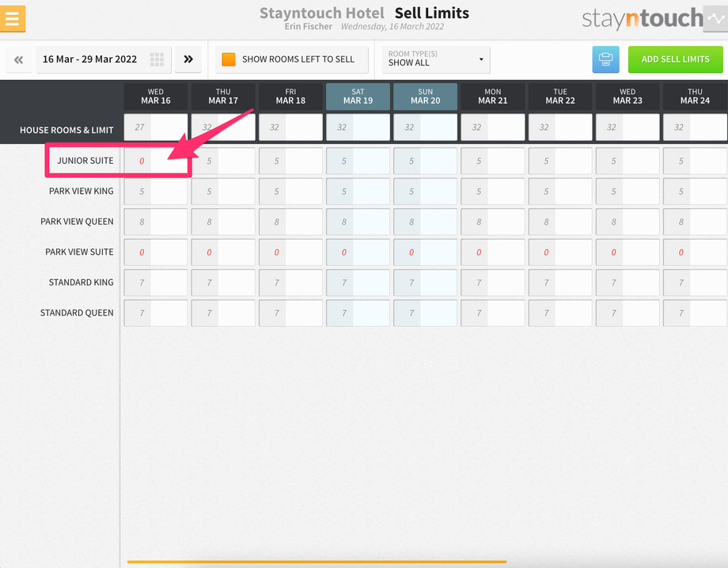Edit Park View Suite limit for Mar 16

(169, 252)
